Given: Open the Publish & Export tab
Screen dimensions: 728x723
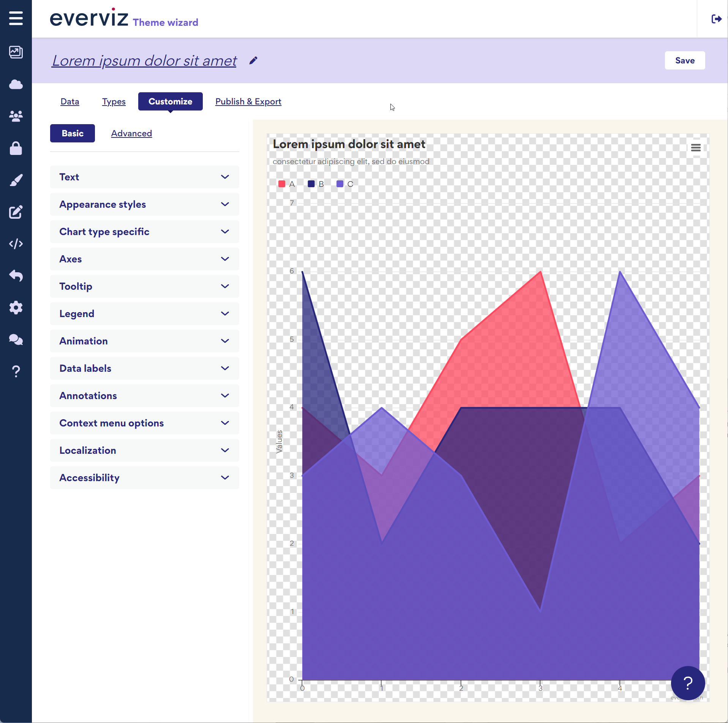Looking at the screenshot, I should 248,101.
